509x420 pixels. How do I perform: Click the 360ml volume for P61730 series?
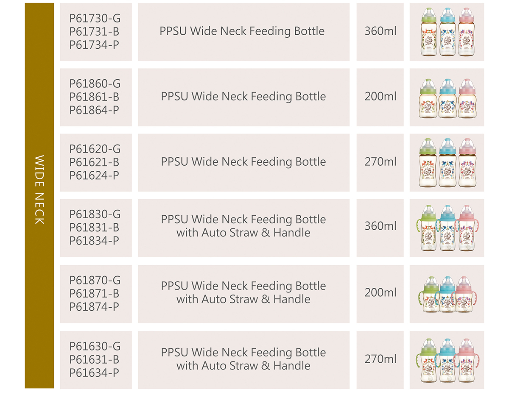click(380, 31)
